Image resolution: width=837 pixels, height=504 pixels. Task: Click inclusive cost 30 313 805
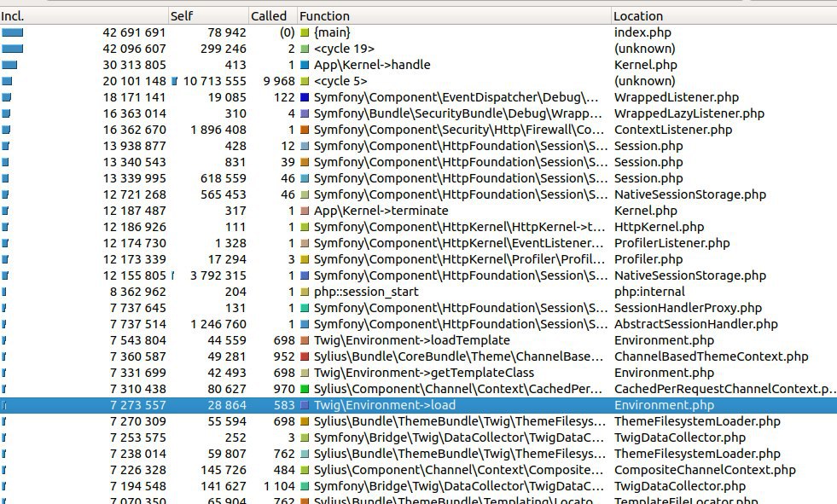pyautogui.click(x=134, y=65)
